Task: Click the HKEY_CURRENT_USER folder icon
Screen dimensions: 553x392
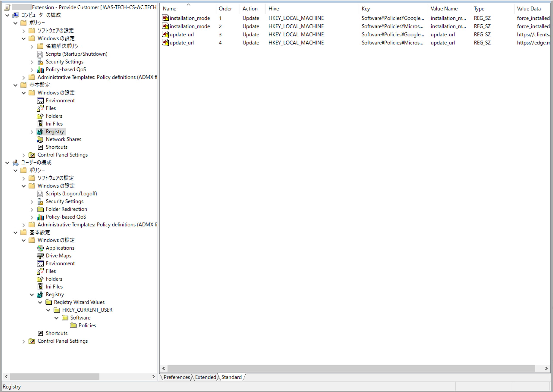Action: coord(57,310)
